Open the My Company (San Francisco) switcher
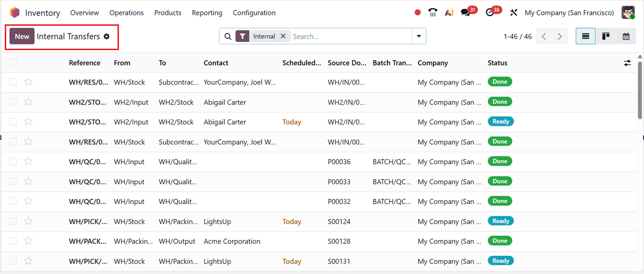 569,13
